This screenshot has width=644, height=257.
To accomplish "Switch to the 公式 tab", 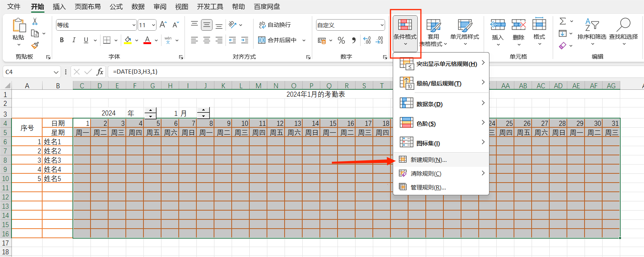I will tap(116, 7).
